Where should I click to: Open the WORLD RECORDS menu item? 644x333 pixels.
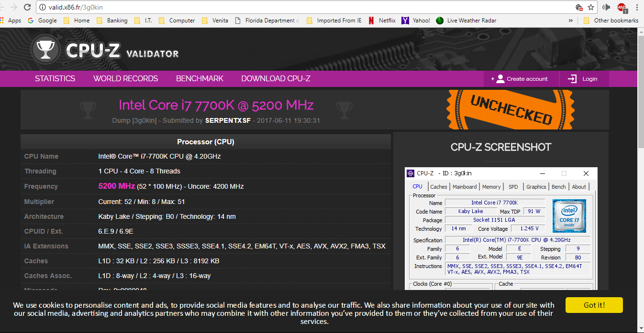tap(126, 79)
